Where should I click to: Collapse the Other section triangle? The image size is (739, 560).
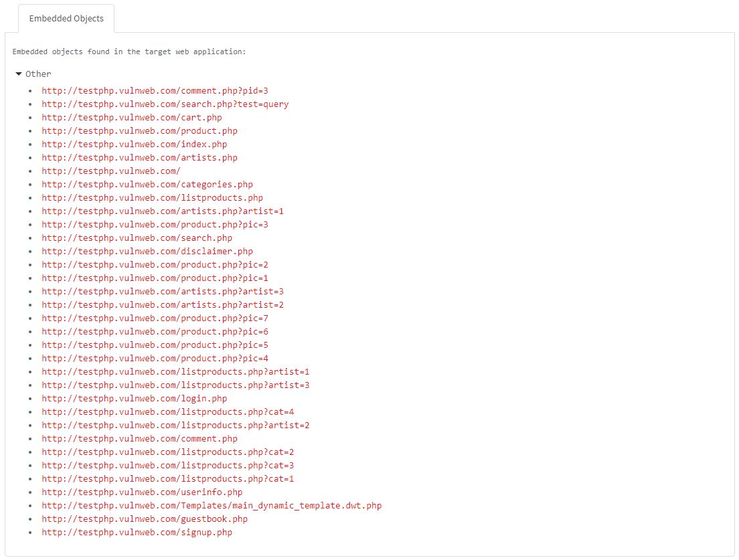click(x=19, y=74)
